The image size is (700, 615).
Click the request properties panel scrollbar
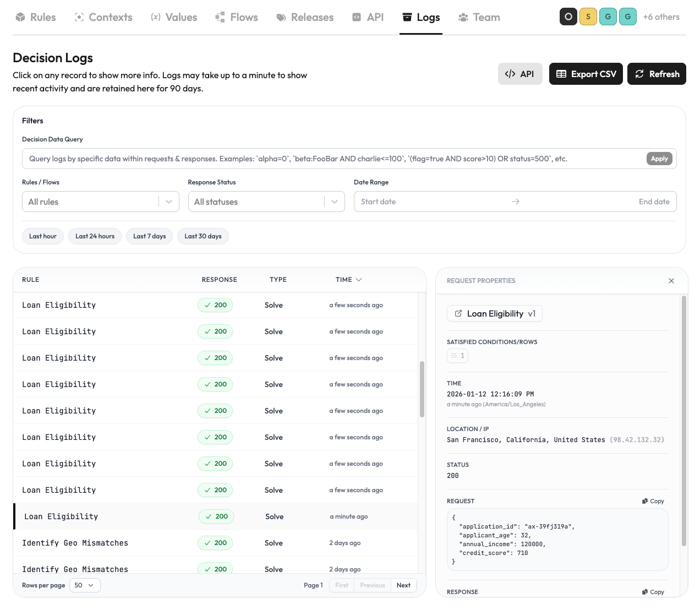click(684, 421)
